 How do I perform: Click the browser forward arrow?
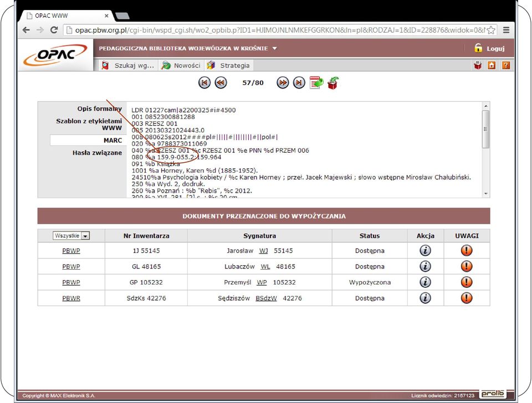tap(40, 30)
